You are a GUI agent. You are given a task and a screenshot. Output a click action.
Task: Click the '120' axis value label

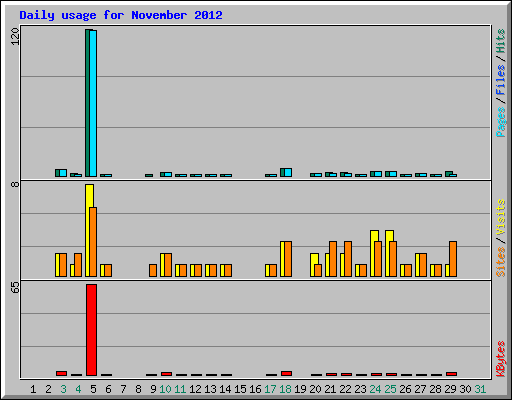pyautogui.click(x=15, y=36)
